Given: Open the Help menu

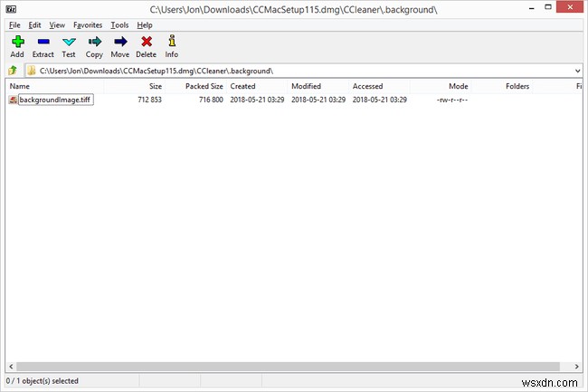Looking at the screenshot, I should pos(145,25).
